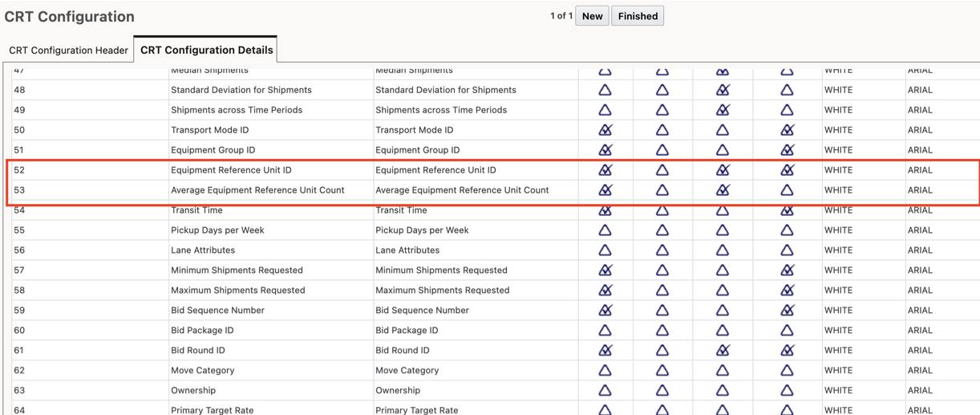
Task: Select the CRT Configuration Details tab
Action: [206, 50]
